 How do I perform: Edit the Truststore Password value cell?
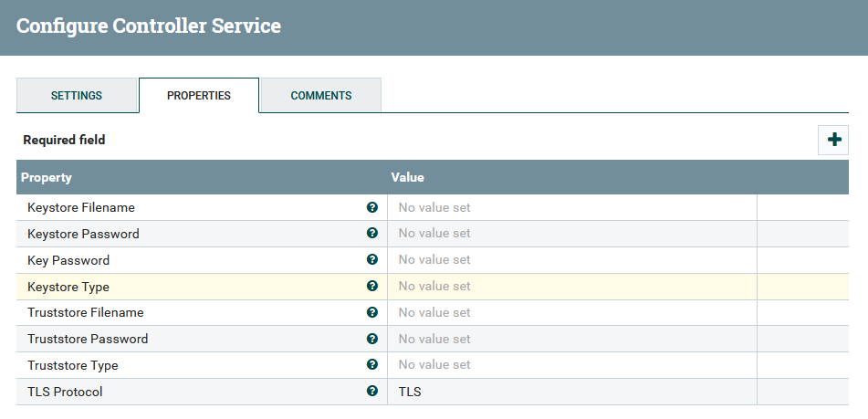(x=572, y=339)
